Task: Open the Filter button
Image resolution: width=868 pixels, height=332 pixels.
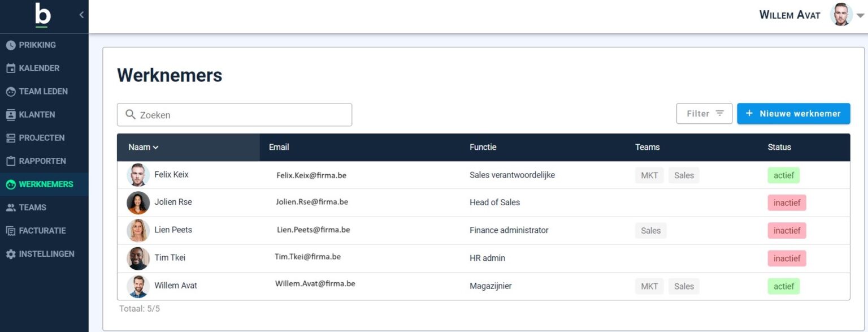Action: pyautogui.click(x=704, y=114)
